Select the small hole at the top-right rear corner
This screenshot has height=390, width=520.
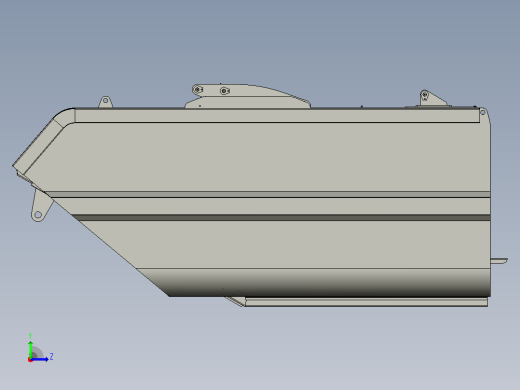482,113
